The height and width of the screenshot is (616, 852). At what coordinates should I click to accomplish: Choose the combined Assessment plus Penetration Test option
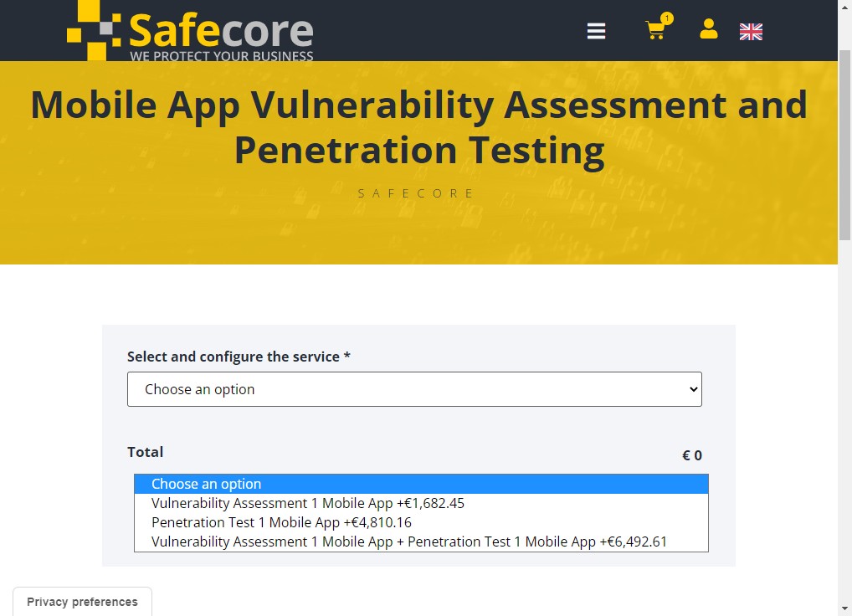coord(421,542)
